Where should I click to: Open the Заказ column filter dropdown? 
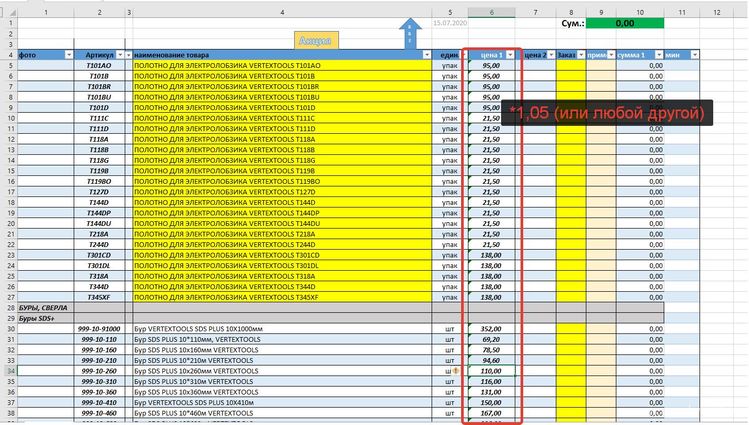(x=581, y=55)
